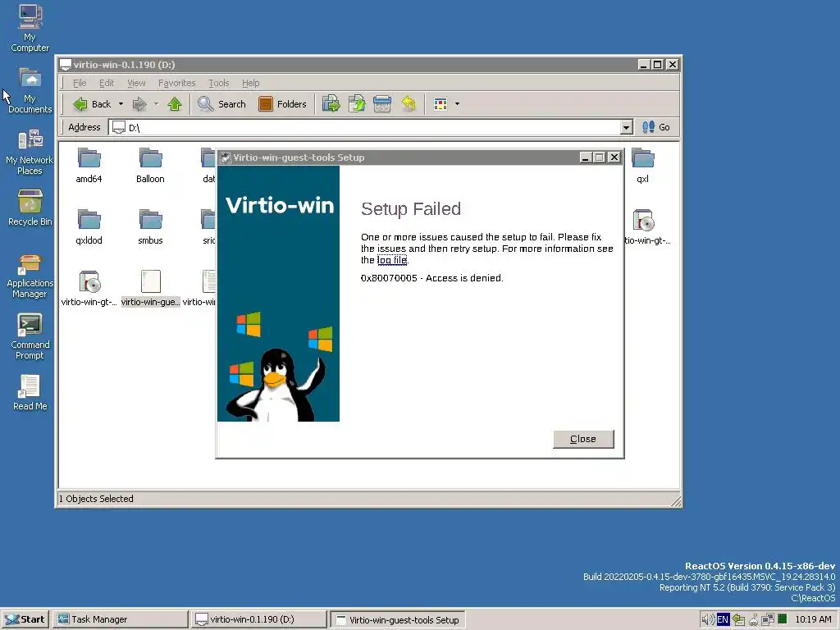
Task: Select the virtio-win-gt installer below qxldod
Action: (x=89, y=288)
